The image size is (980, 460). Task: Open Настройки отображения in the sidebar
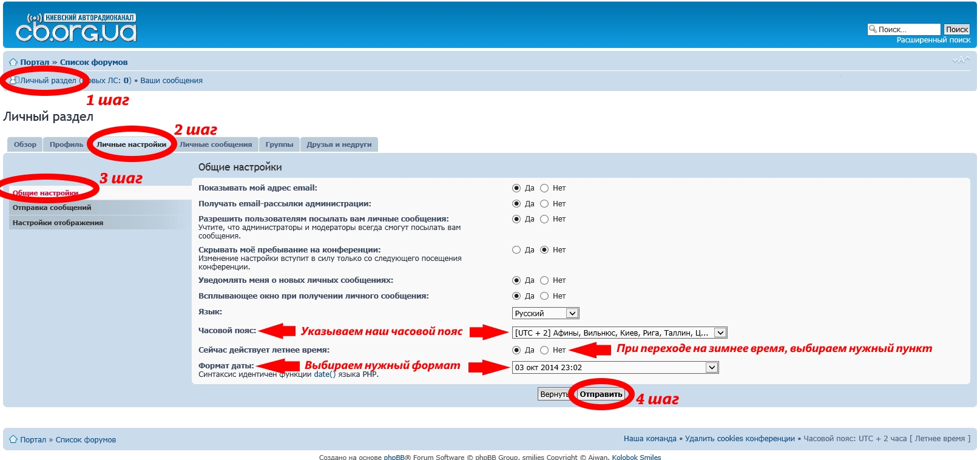click(58, 223)
